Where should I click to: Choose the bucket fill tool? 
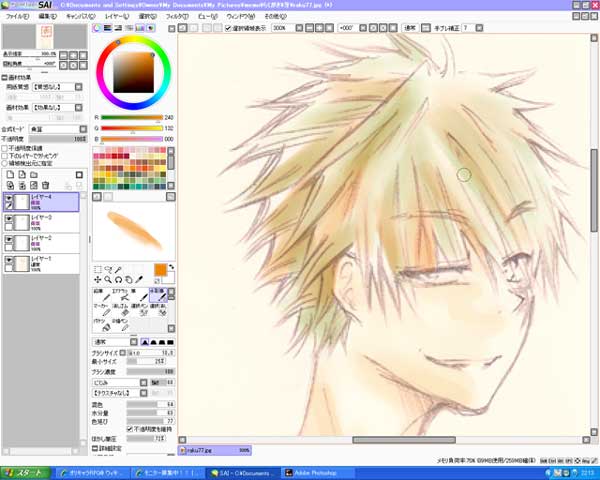(102, 325)
